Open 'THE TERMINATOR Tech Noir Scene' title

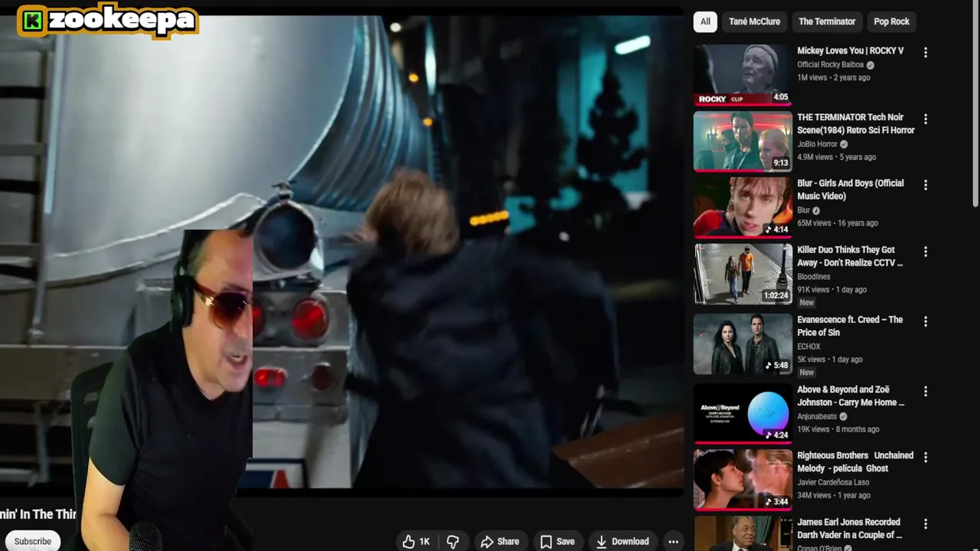point(855,123)
